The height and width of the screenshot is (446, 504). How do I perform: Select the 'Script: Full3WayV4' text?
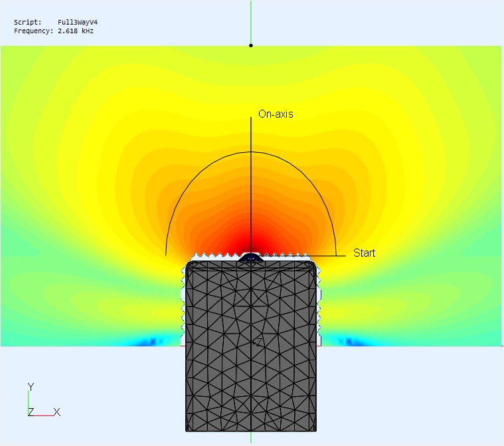coord(56,22)
